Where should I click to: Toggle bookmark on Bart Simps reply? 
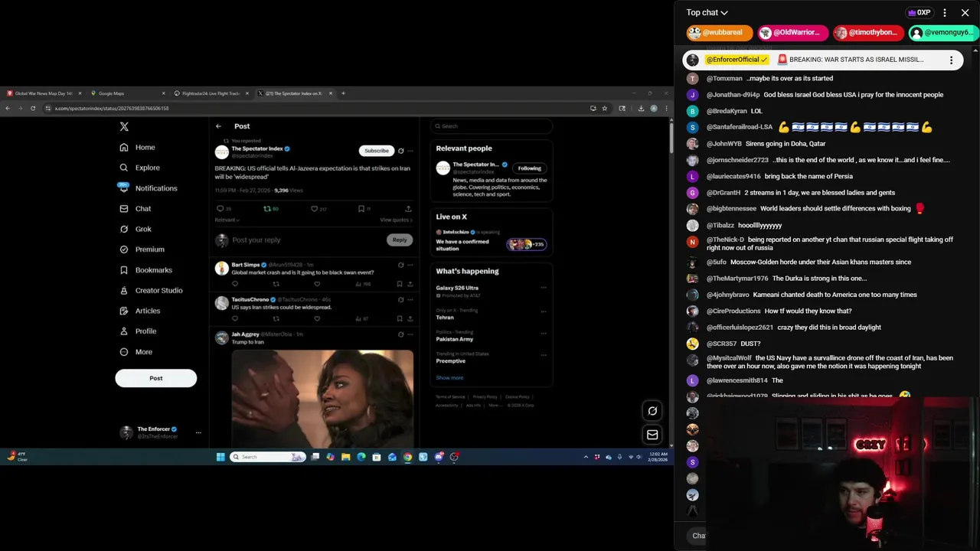pyautogui.click(x=399, y=284)
